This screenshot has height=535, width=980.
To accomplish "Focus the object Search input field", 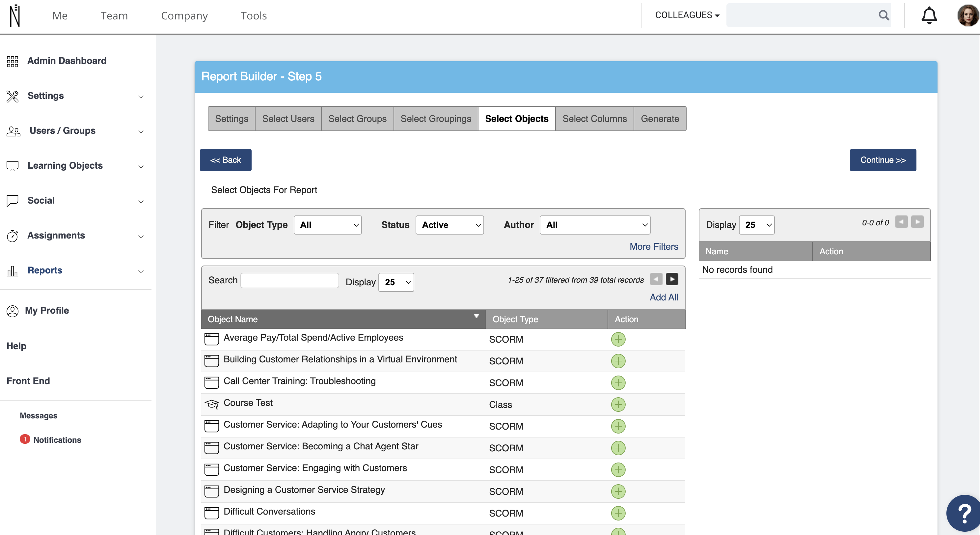I will pyautogui.click(x=289, y=280).
